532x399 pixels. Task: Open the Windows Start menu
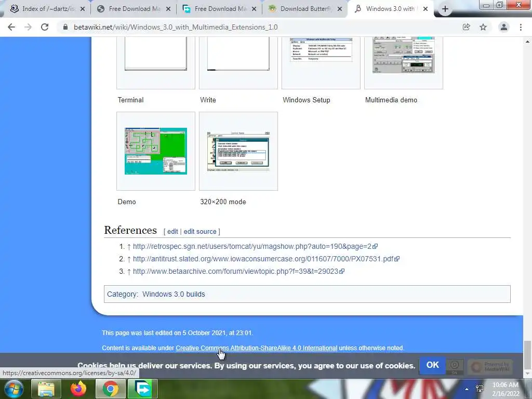tap(13, 389)
